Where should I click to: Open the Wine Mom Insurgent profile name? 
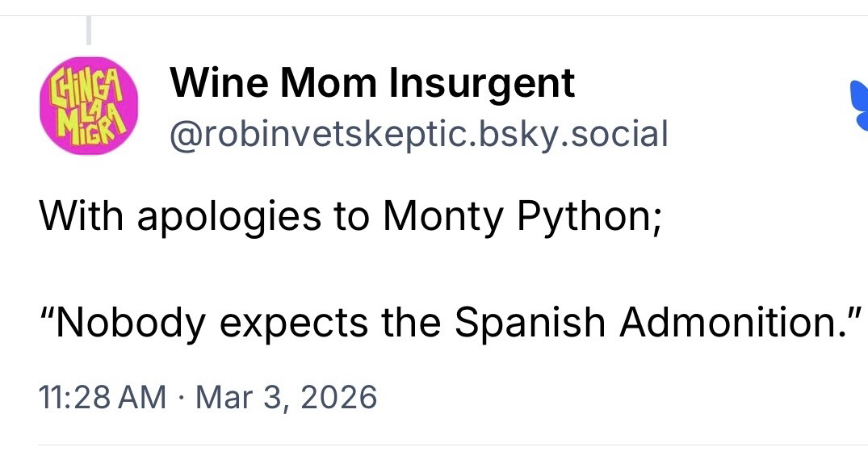pos(372,83)
